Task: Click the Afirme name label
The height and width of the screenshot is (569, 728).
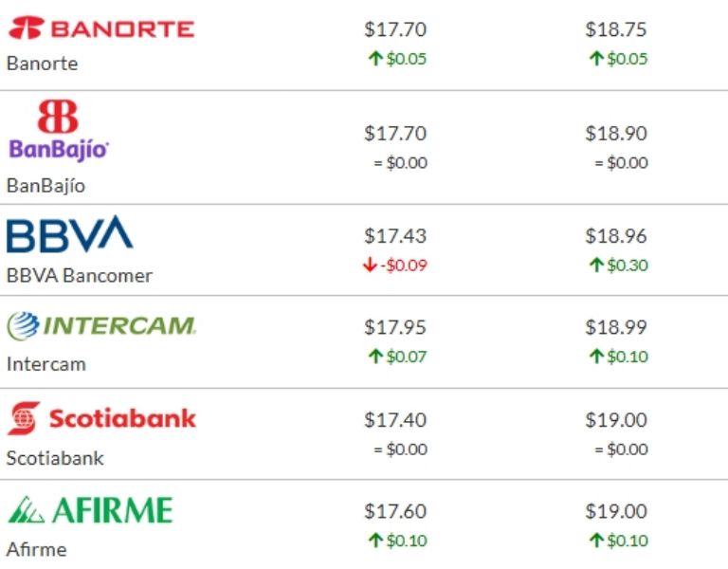Action: [36, 549]
